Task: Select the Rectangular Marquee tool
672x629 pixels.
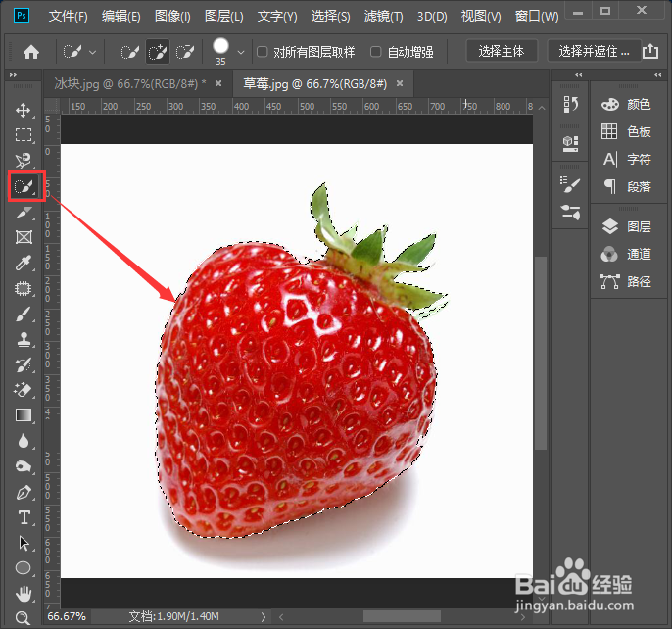Action: click(24, 135)
